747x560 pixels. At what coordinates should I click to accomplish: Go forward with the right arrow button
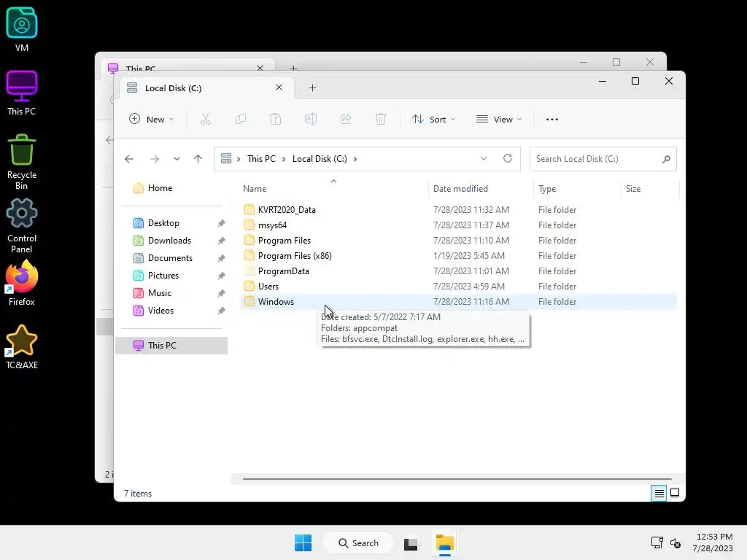click(155, 159)
